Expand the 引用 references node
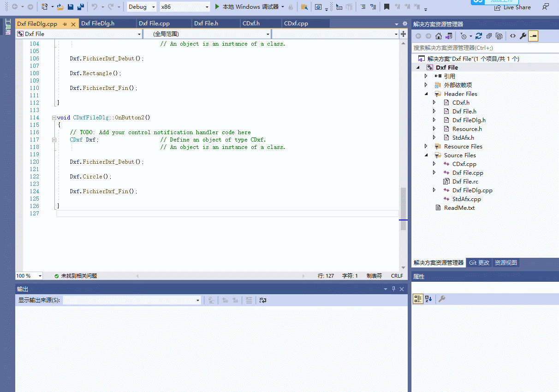Image resolution: width=559 pixels, height=392 pixels. 426,76
